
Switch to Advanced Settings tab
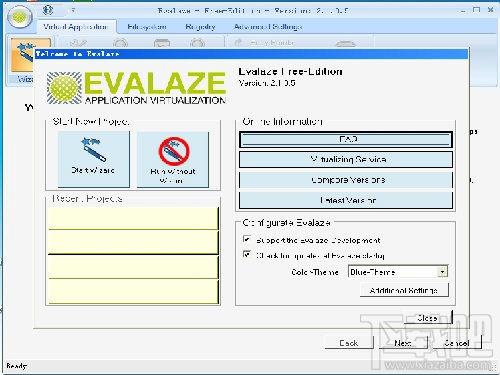[x=268, y=27]
